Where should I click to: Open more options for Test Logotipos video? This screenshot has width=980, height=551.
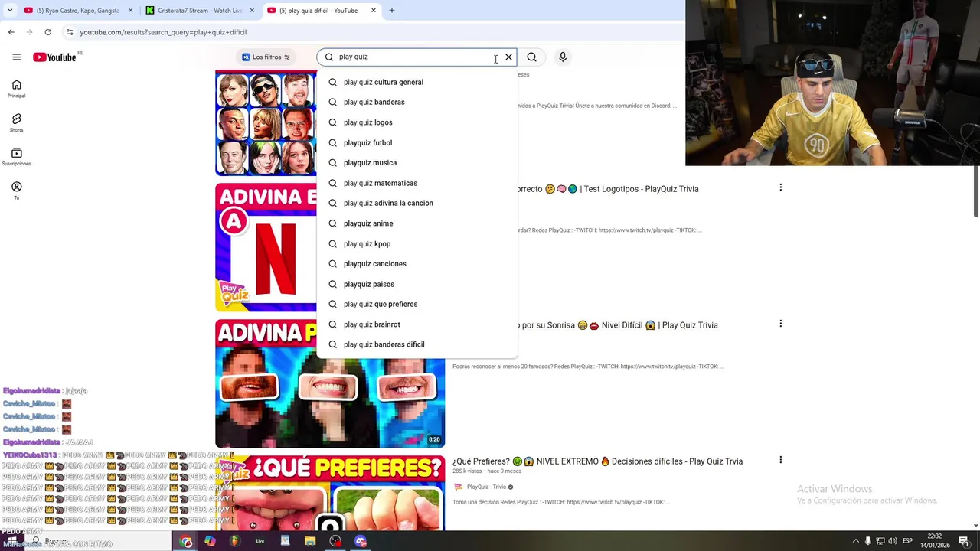780,187
